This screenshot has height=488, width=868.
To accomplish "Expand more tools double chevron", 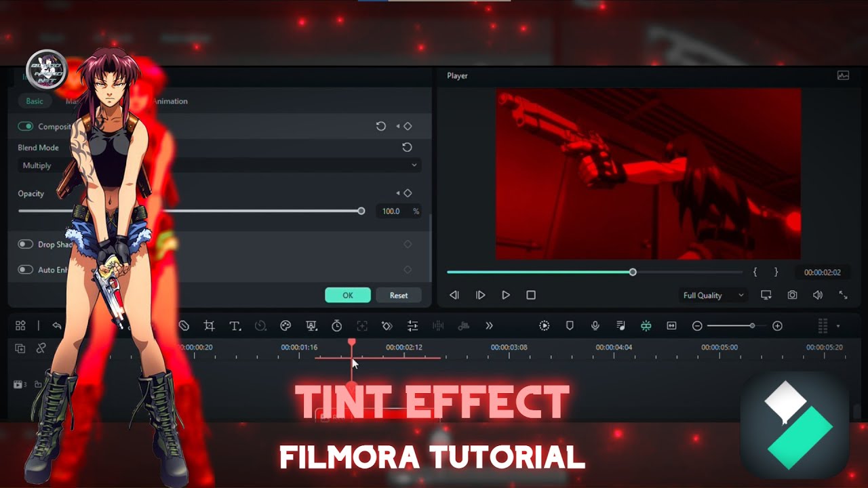I will 489,326.
